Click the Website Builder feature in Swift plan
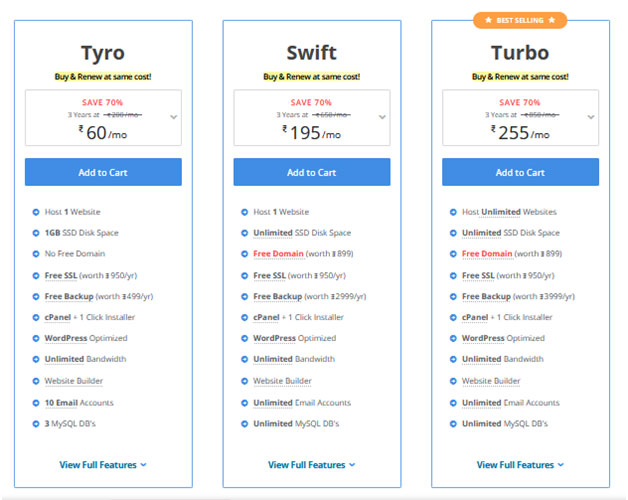The image size is (628, 500). click(x=282, y=381)
